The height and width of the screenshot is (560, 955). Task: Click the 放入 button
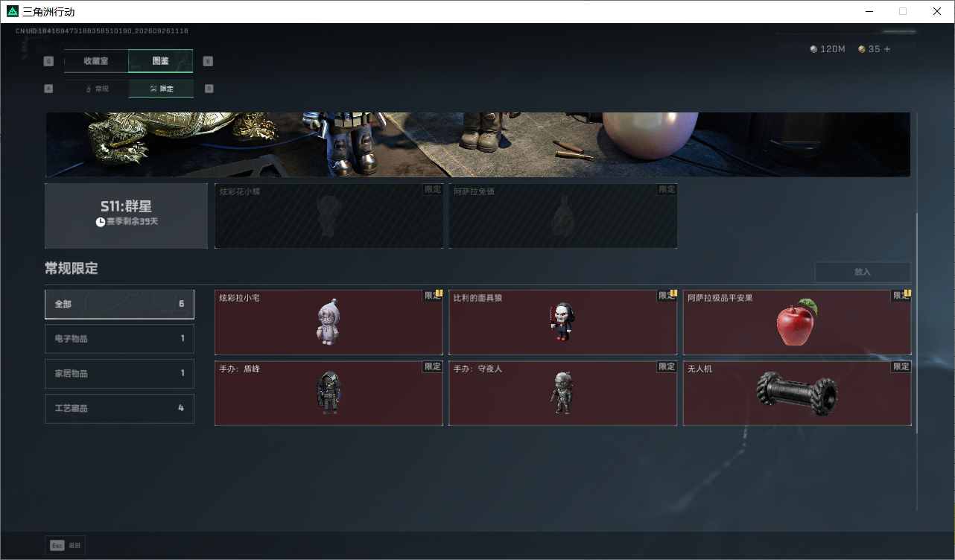coord(863,272)
